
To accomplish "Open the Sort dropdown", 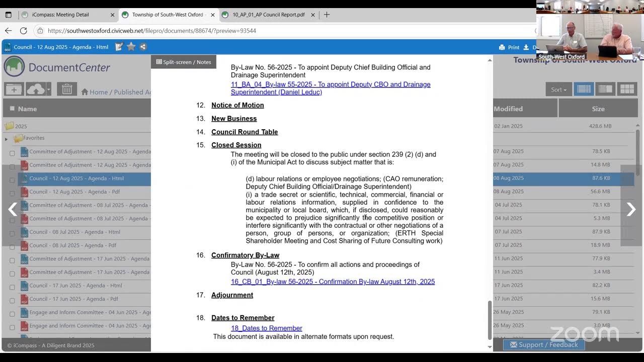I will tap(558, 89).
